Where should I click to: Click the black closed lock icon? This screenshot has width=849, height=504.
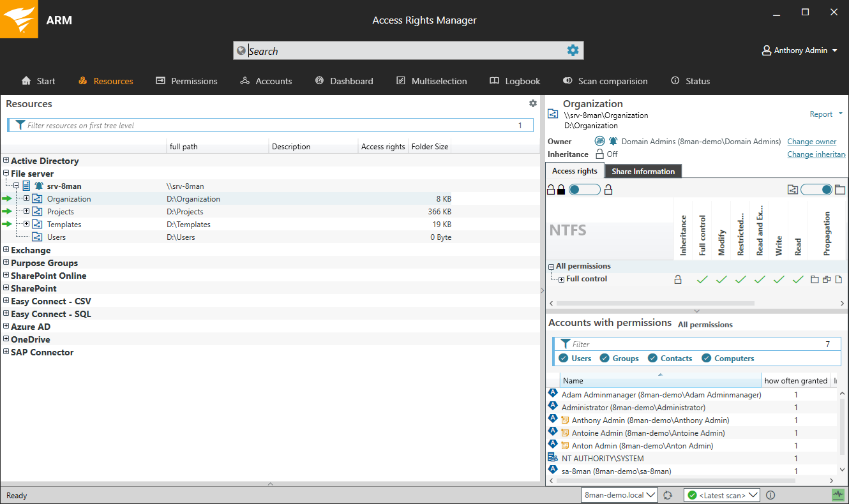click(x=561, y=189)
